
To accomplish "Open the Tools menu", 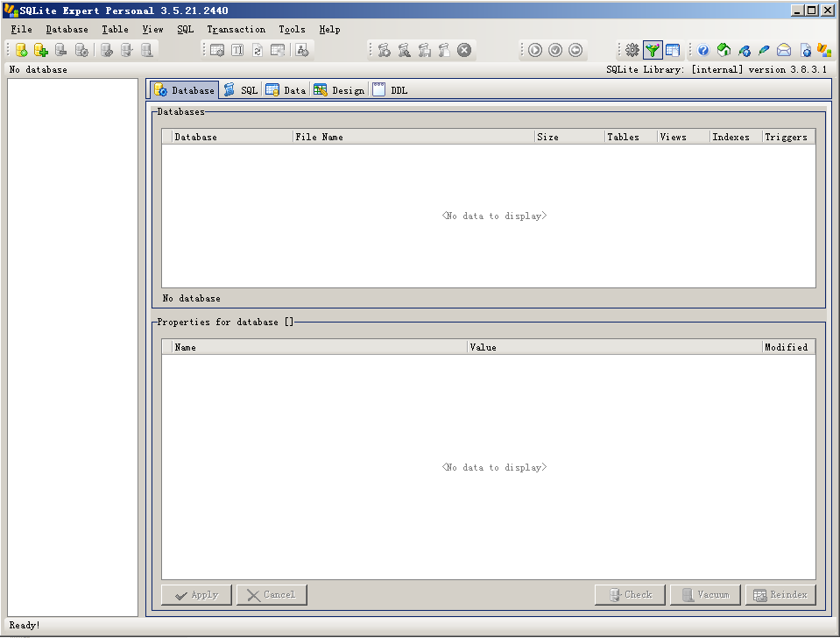I will click(x=292, y=30).
